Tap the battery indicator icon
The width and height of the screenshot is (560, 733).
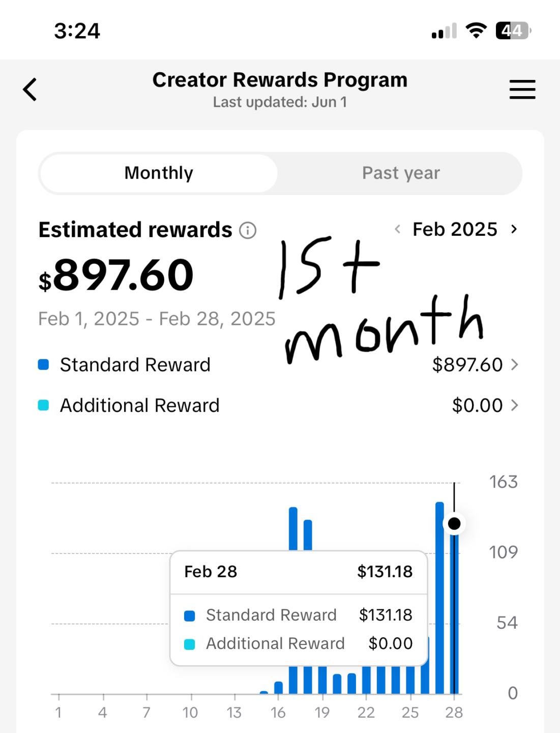tap(513, 31)
